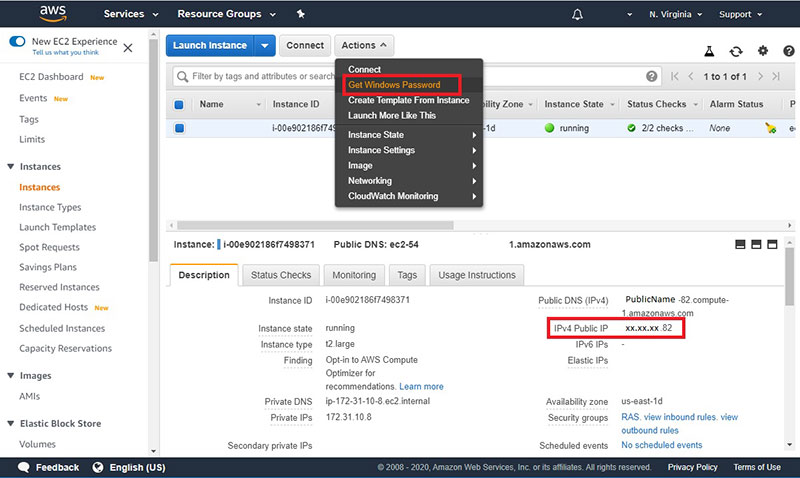Go to previous page of results
Screen dimensions: 800x478
(691, 77)
